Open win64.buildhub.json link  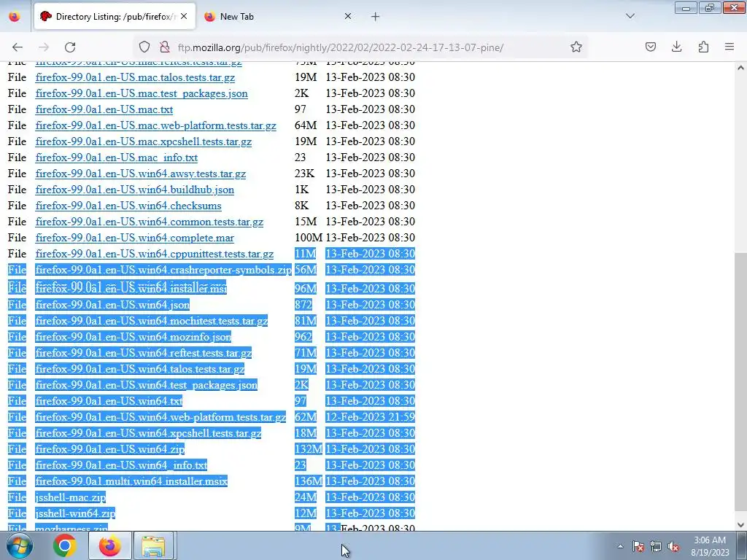[135, 190]
